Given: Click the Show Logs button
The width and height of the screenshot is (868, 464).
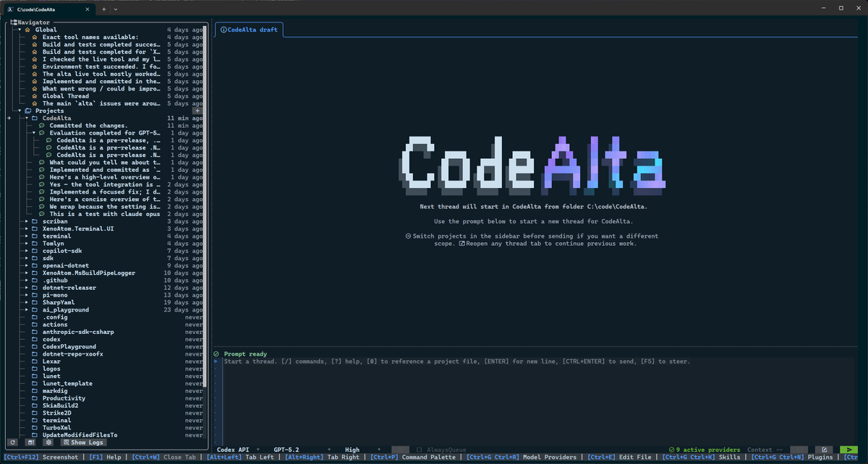Looking at the screenshot, I should 84,442.
